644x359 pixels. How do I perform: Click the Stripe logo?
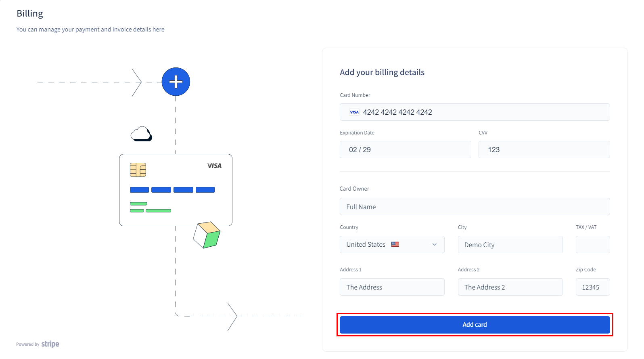(50, 344)
